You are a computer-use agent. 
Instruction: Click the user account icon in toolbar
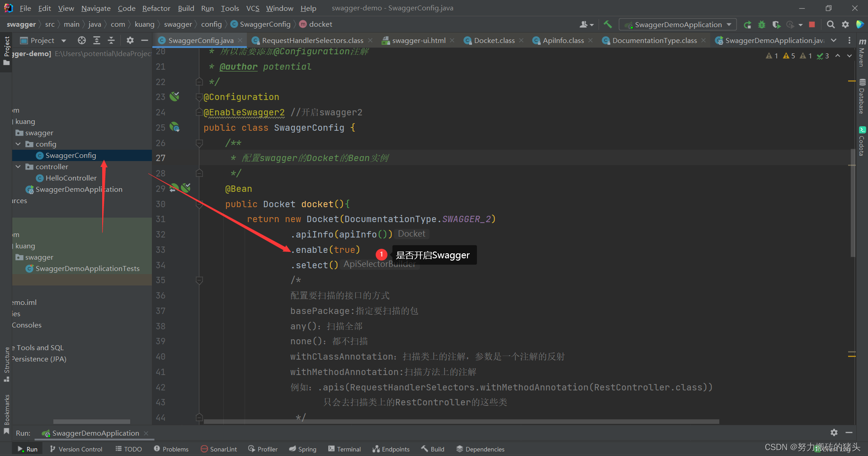586,24
